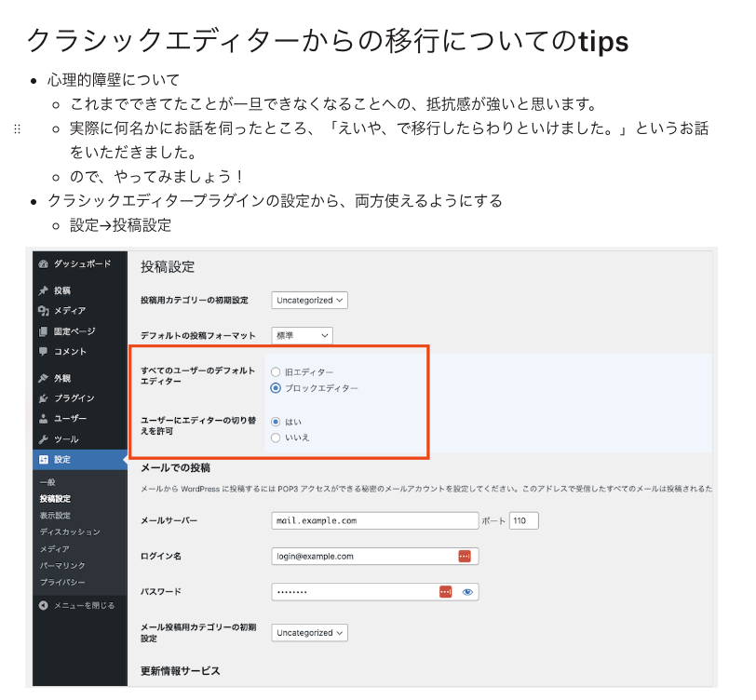Click the password manager icon in ログイン名 field
The height and width of the screenshot is (700, 756).
point(465,556)
